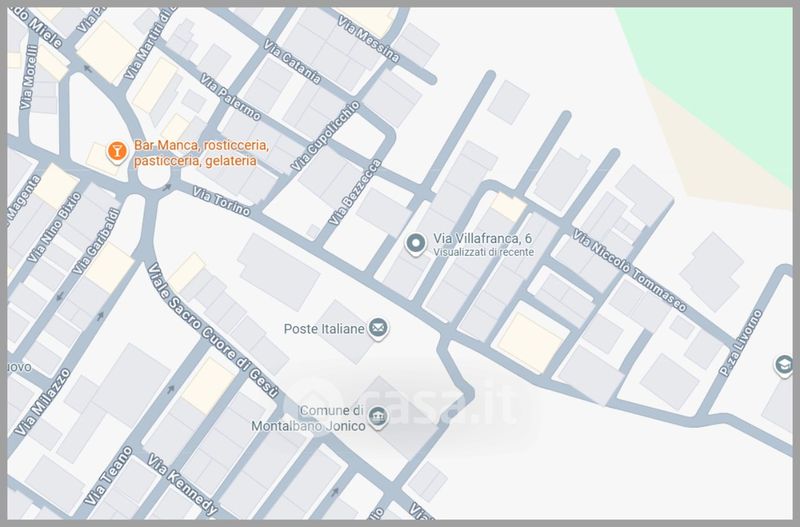Open the Comune di Montalbano Jonico building icon

378,417
